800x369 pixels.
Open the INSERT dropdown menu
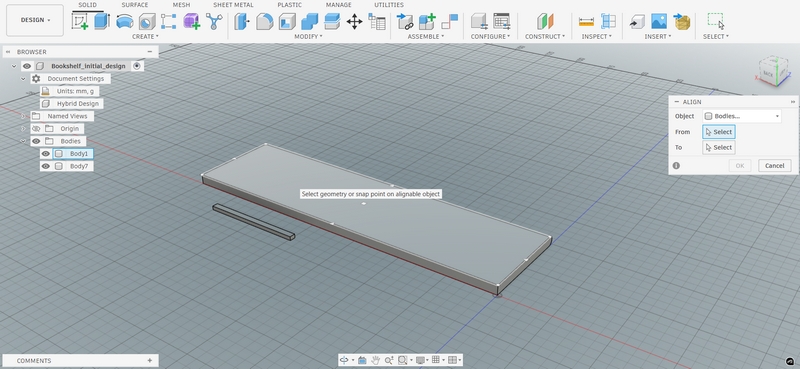[658, 36]
